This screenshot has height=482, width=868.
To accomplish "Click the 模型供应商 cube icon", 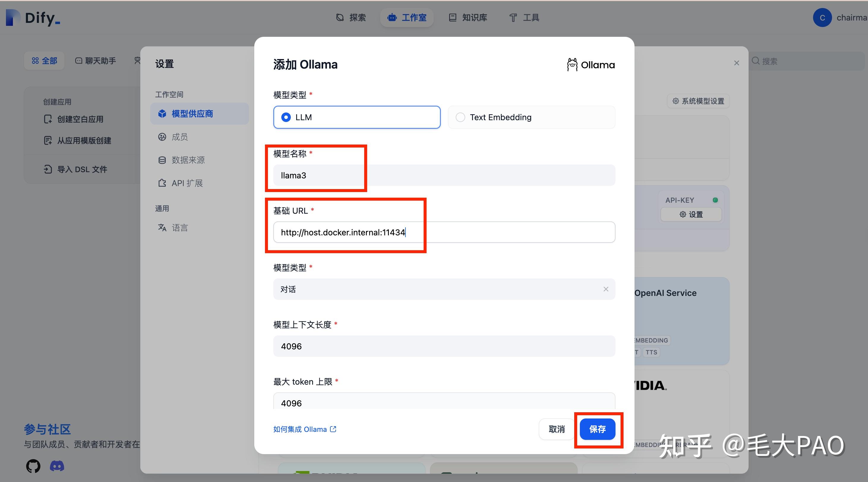I will [162, 114].
